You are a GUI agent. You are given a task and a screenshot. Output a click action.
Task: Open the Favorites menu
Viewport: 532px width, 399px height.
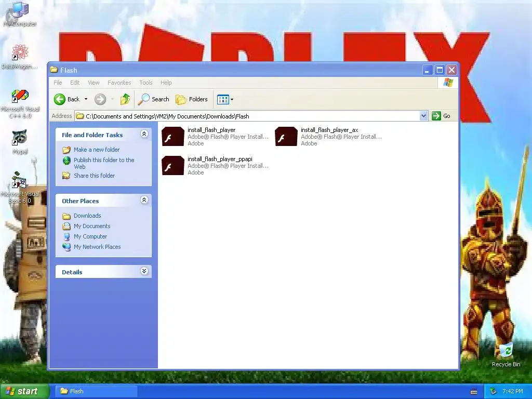pos(119,83)
